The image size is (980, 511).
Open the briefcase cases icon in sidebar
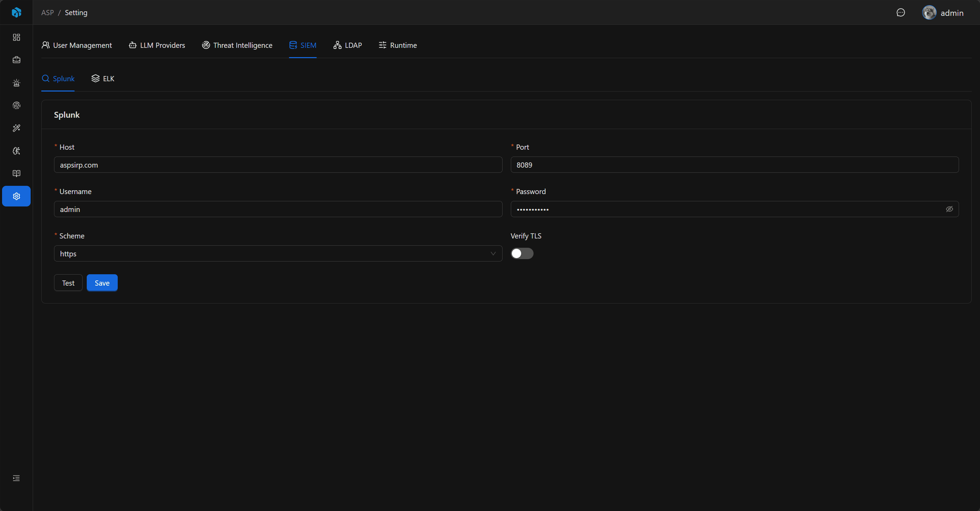point(17,60)
